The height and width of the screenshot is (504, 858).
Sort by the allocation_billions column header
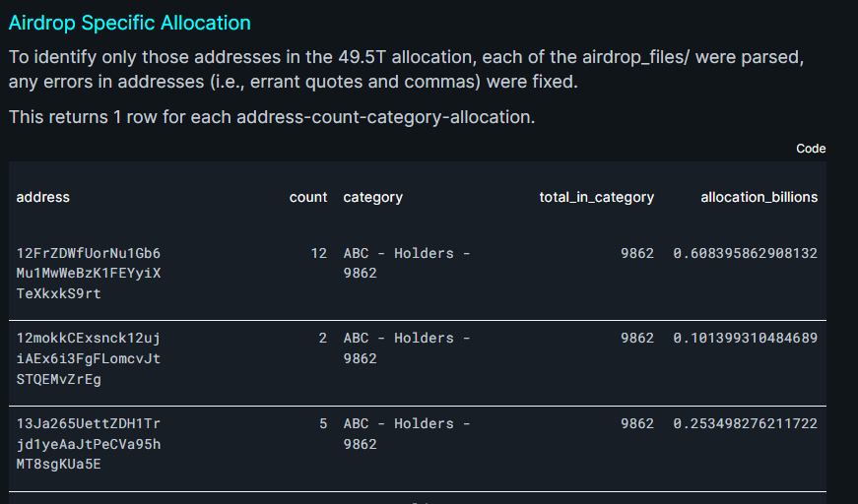click(x=759, y=197)
